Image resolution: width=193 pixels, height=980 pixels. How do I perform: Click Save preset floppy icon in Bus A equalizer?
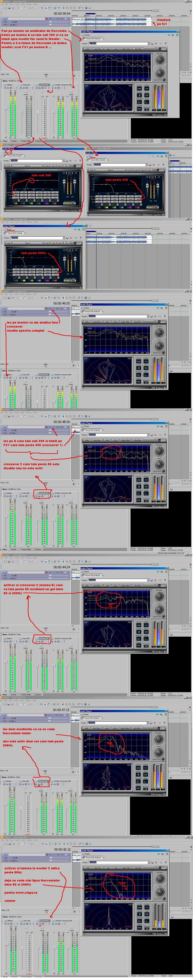(x=67, y=161)
